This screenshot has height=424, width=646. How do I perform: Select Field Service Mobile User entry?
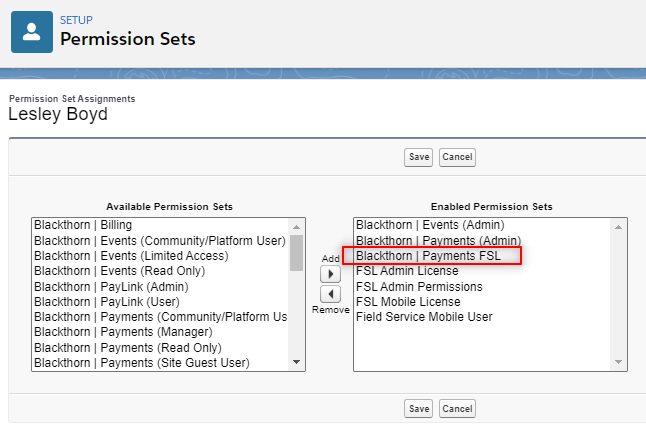coord(482,317)
